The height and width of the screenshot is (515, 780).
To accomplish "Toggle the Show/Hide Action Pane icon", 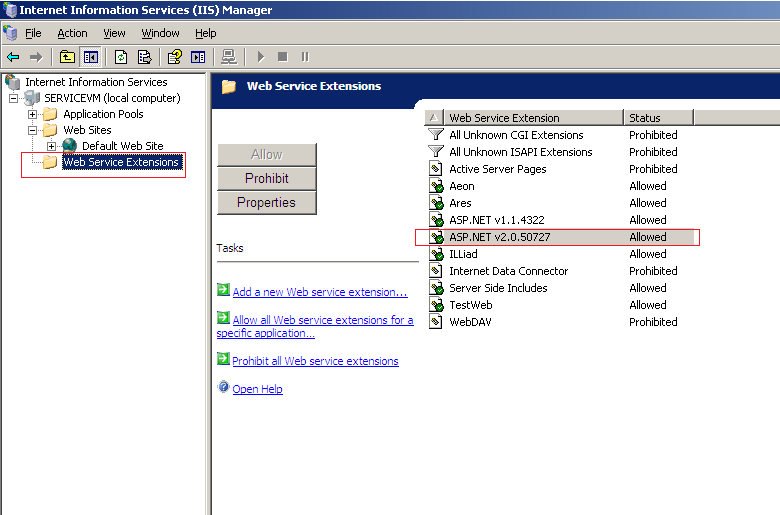I will [198, 57].
